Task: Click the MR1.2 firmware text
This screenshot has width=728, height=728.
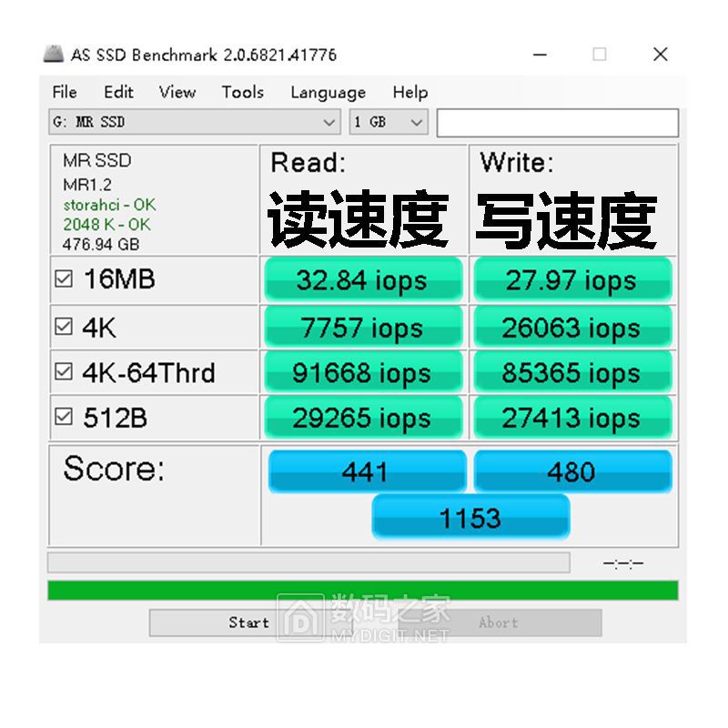Action: (87, 185)
